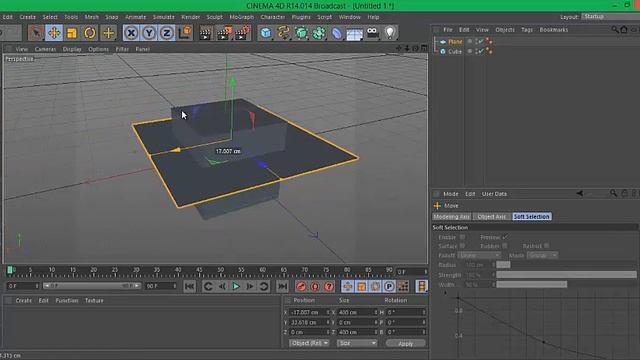This screenshot has width=640, height=360.
Task: Open the Create menu
Action: [x=27, y=17]
